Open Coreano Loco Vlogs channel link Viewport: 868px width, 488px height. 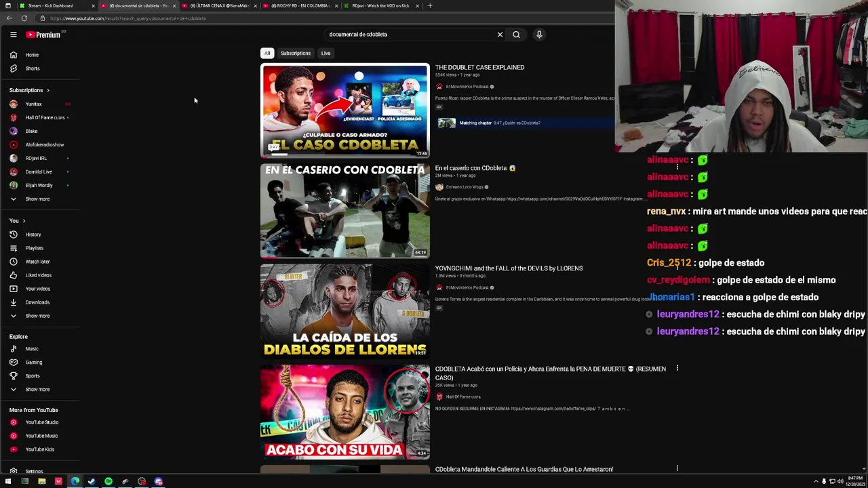tap(465, 187)
